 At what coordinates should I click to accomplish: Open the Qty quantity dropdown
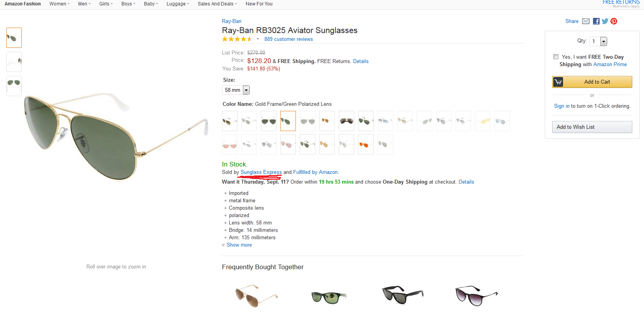tap(598, 41)
